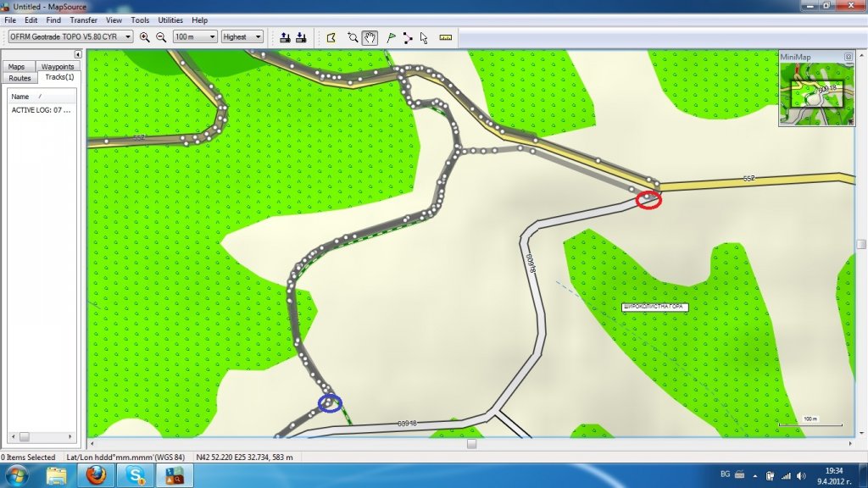Click the Lat/Lon format status bar text

point(125,457)
